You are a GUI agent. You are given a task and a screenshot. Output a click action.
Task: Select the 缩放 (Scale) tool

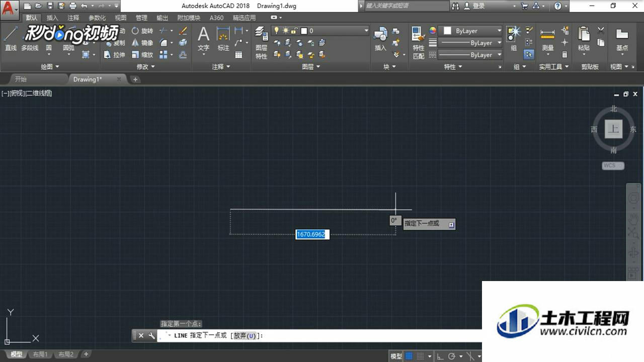click(142, 55)
